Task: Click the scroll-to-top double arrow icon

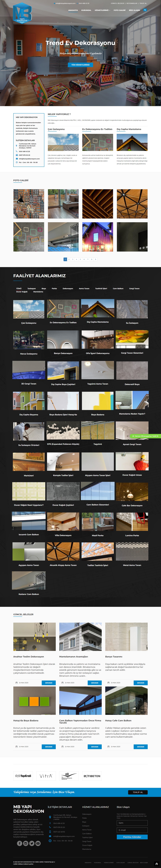Action: [x=157, y=864]
